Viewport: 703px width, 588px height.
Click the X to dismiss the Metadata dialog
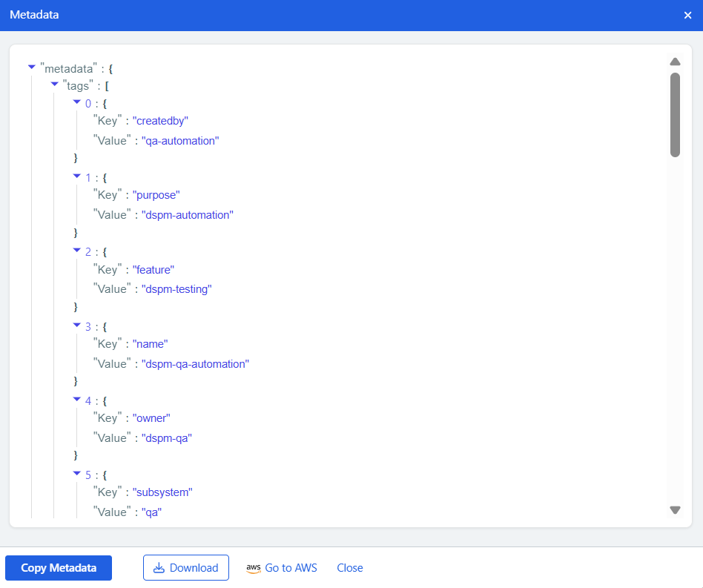687,14
